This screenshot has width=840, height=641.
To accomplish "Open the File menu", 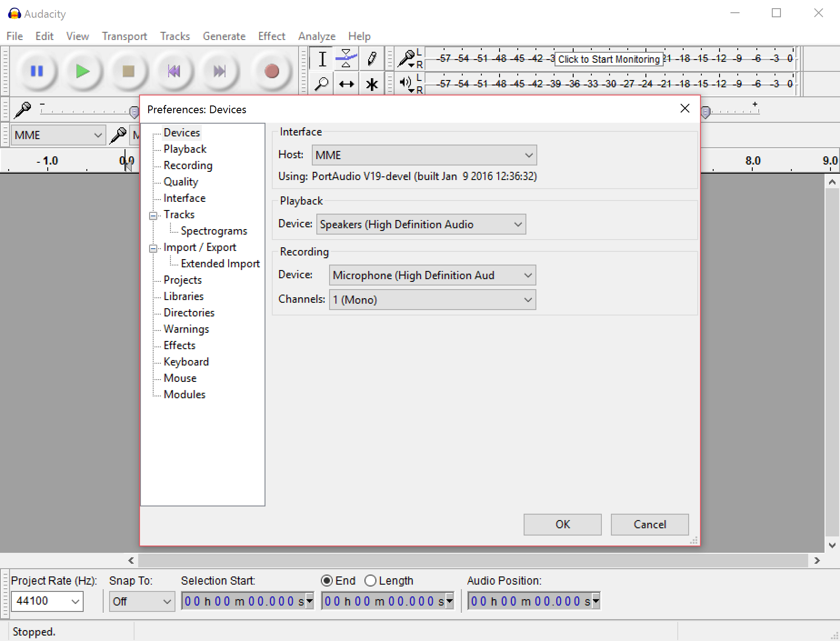I will pyautogui.click(x=15, y=36).
